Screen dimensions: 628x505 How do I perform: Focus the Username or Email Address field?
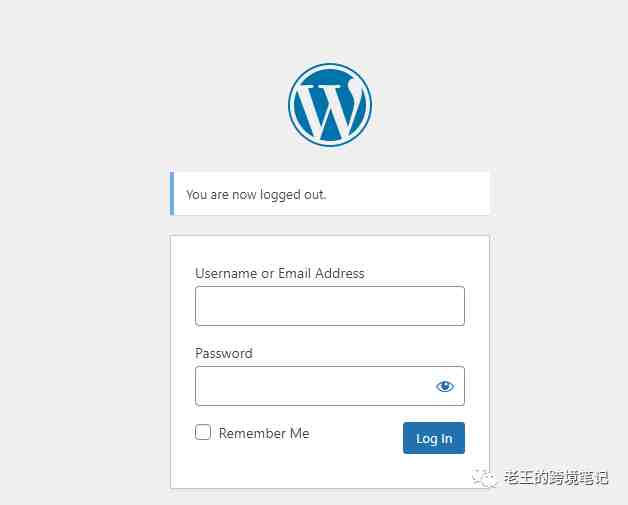click(x=330, y=306)
